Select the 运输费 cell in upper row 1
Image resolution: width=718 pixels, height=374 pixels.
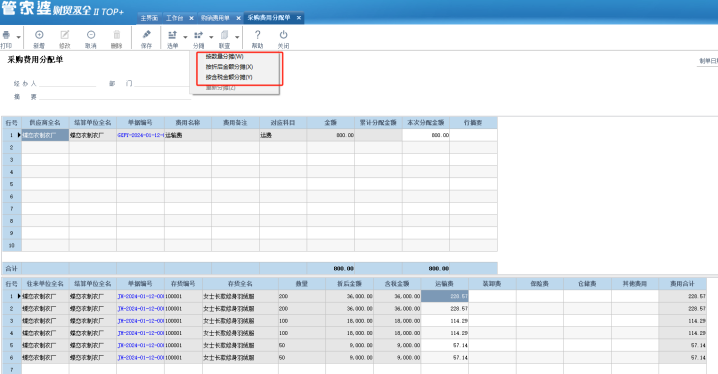point(188,136)
